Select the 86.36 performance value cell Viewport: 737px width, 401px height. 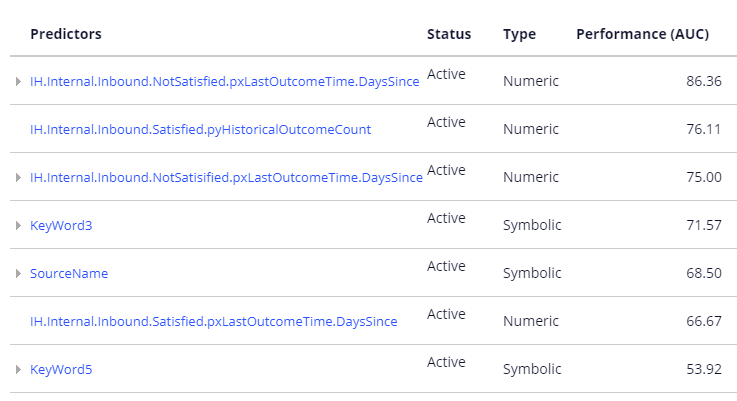[x=703, y=81]
